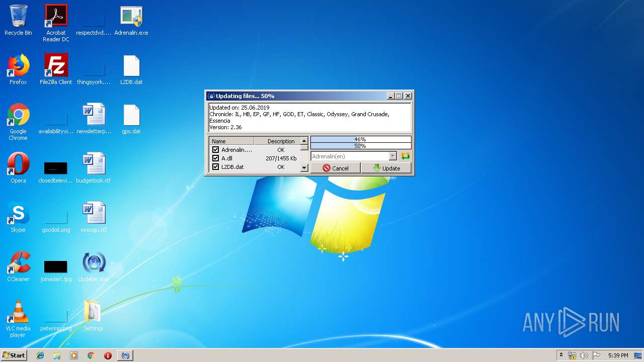Open the CCleaner desktop shortcut

(x=18, y=267)
